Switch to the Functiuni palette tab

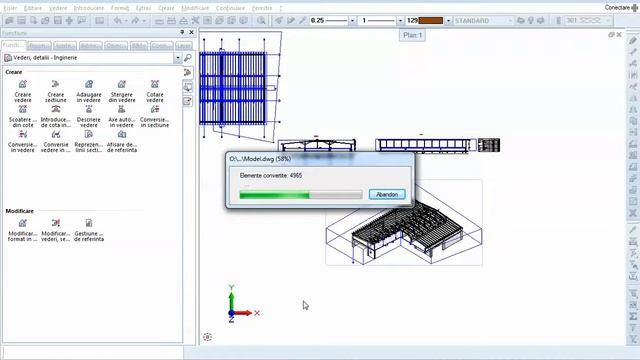click(x=13, y=45)
